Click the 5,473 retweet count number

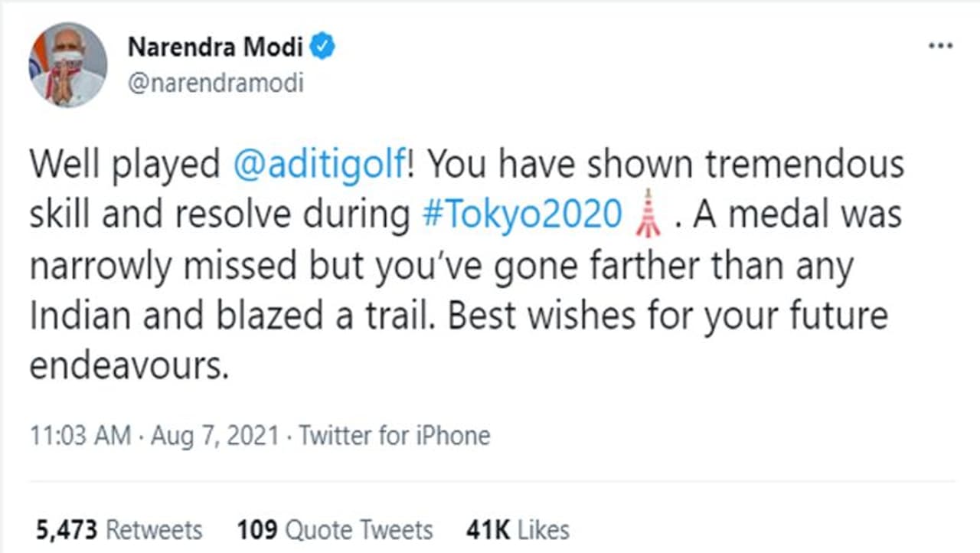(x=67, y=529)
